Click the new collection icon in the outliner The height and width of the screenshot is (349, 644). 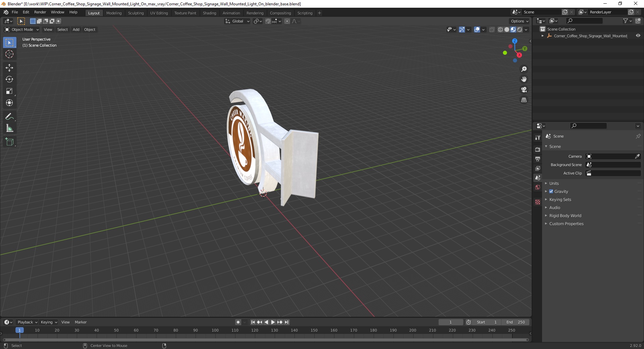638,21
